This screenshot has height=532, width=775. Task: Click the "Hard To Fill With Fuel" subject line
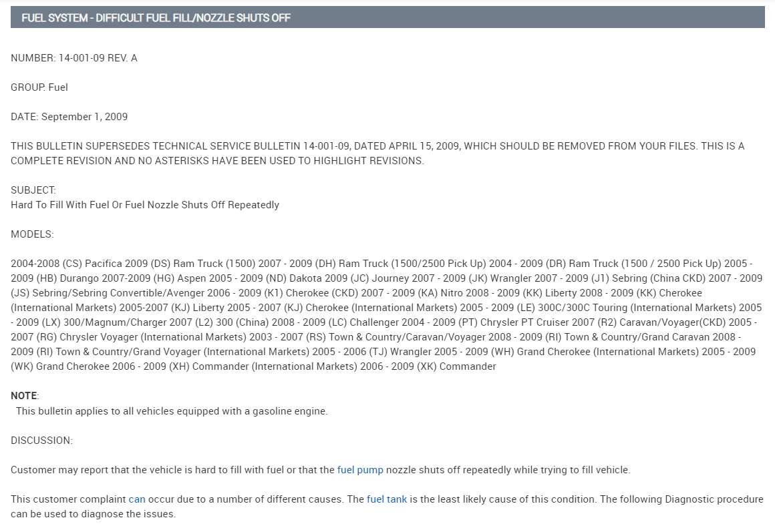click(145, 205)
